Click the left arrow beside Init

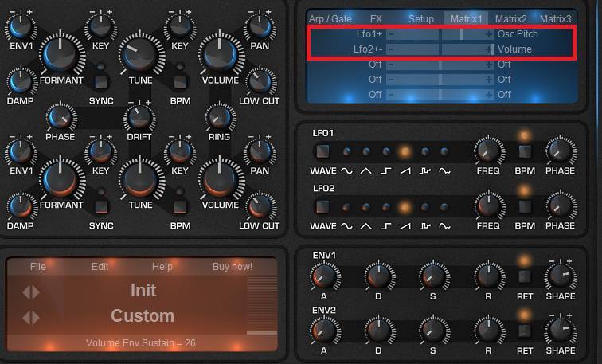25,292
